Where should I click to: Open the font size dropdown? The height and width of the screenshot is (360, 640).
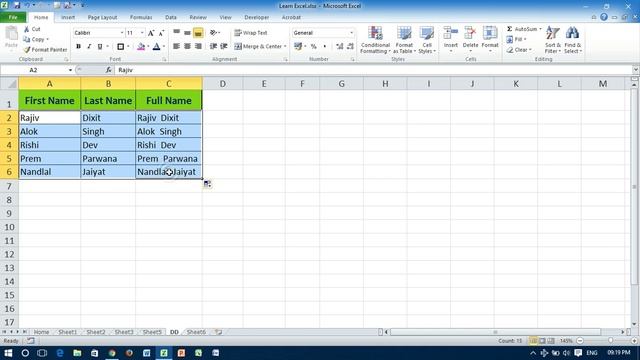pos(142,33)
